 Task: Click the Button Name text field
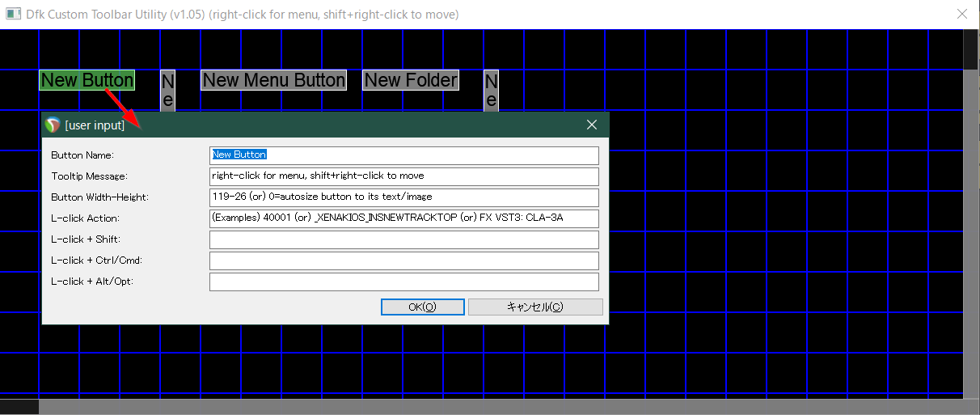tap(403, 155)
